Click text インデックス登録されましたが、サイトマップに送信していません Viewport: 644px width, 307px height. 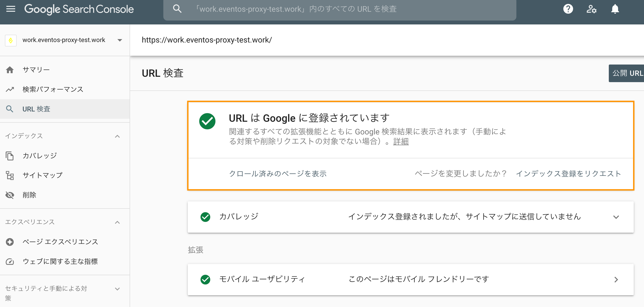pos(465,217)
